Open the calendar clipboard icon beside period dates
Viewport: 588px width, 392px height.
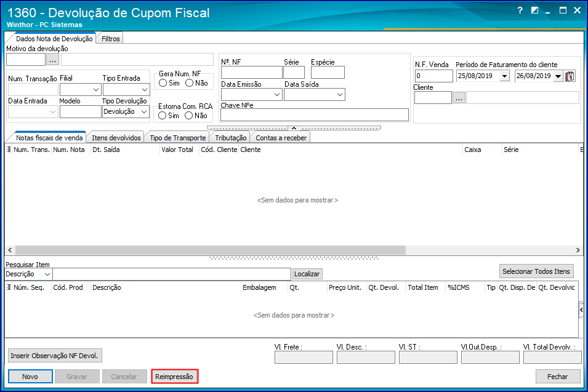[x=570, y=76]
